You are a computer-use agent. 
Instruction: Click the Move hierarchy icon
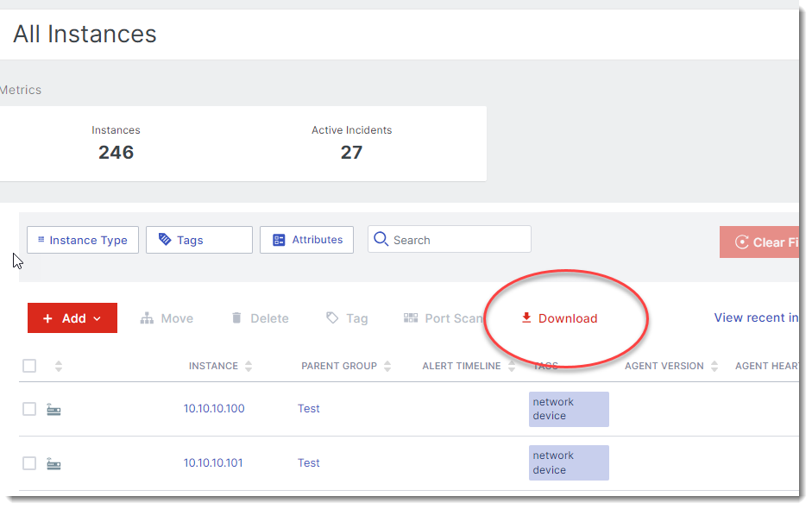147,318
